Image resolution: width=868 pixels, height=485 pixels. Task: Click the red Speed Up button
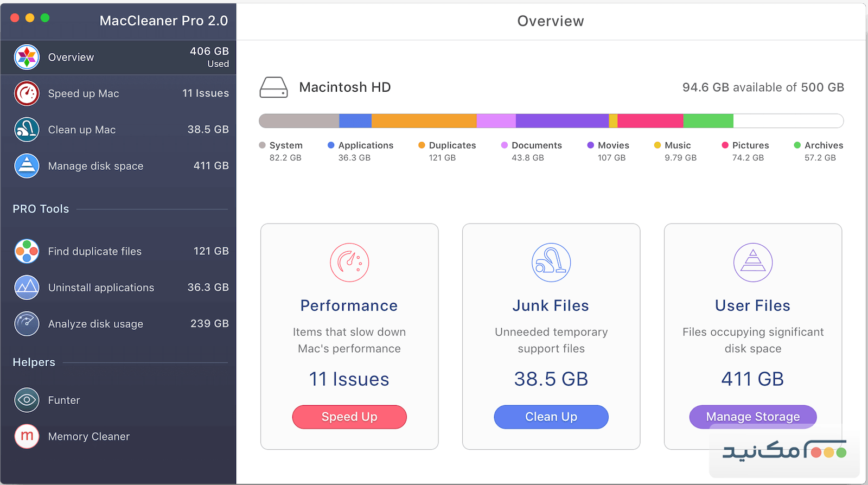(x=349, y=417)
